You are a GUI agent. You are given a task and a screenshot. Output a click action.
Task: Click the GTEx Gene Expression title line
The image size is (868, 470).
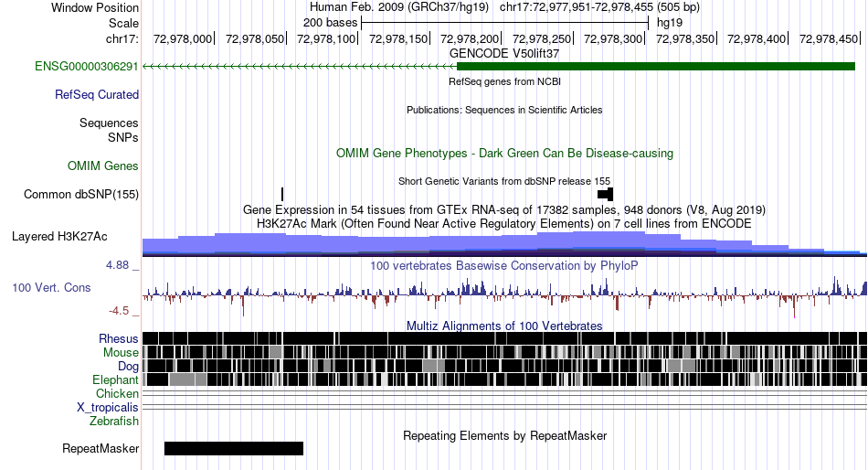(x=504, y=210)
